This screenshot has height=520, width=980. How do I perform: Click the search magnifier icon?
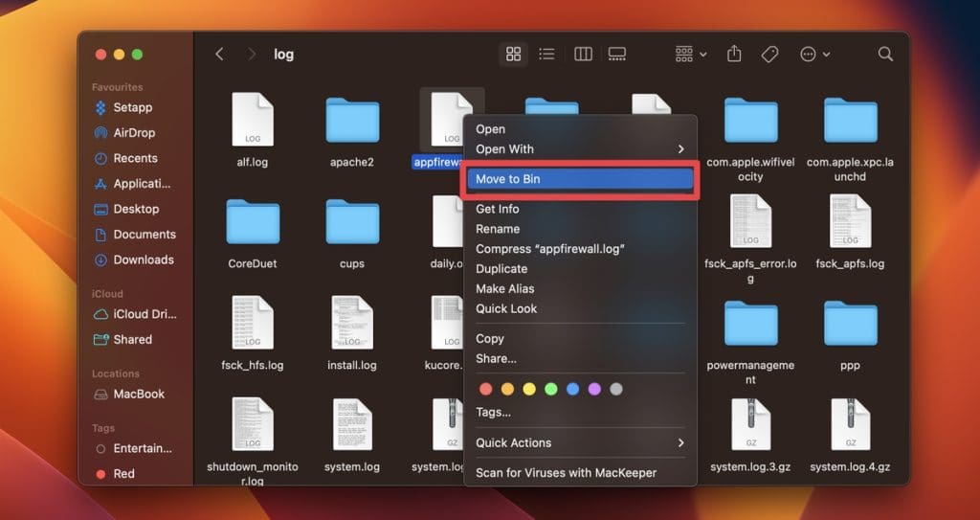(x=885, y=55)
